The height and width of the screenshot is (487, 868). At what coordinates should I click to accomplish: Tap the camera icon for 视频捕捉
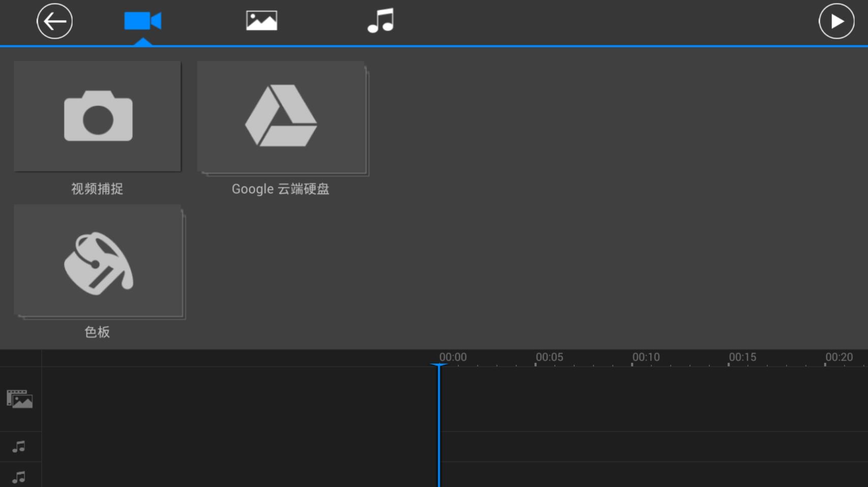(98, 116)
